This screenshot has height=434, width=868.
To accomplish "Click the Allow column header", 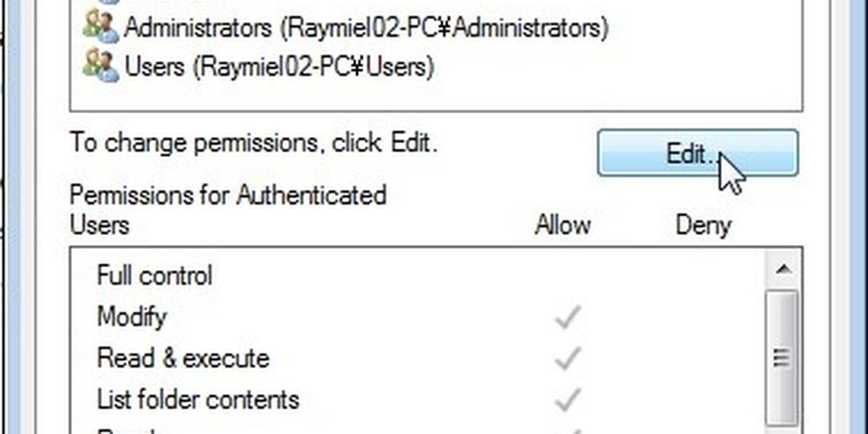I will click(x=562, y=225).
